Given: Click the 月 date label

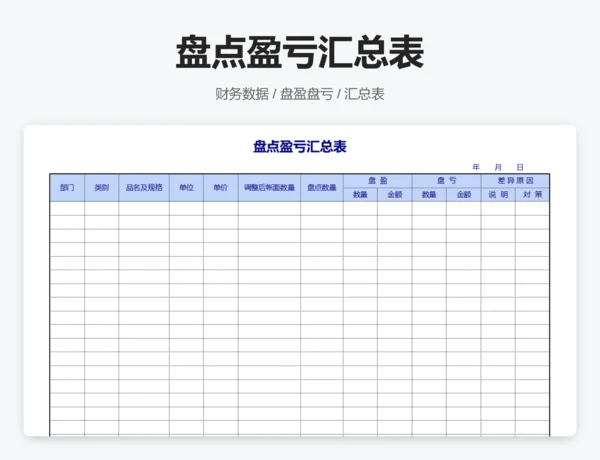Looking at the screenshot, I should tap(498, 167).
